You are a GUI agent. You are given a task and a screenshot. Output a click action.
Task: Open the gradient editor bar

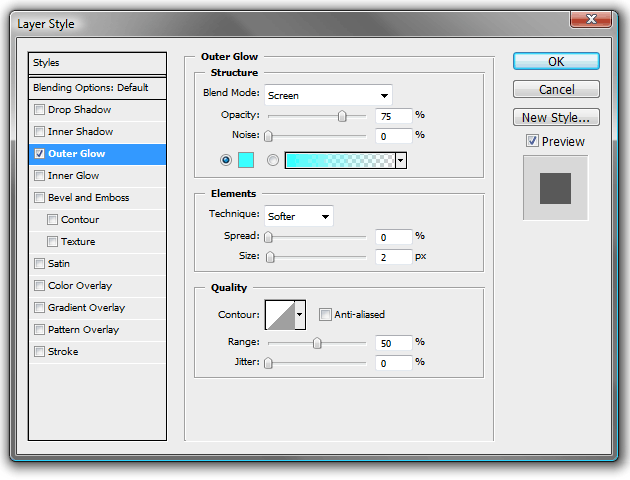340,160
